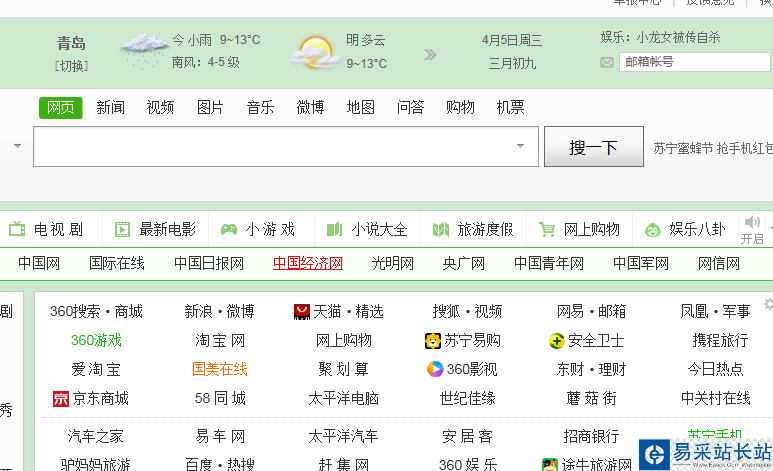Screen dimensions: 773x471
Task: Open the 招商银行 link
Action: point(592,436)
